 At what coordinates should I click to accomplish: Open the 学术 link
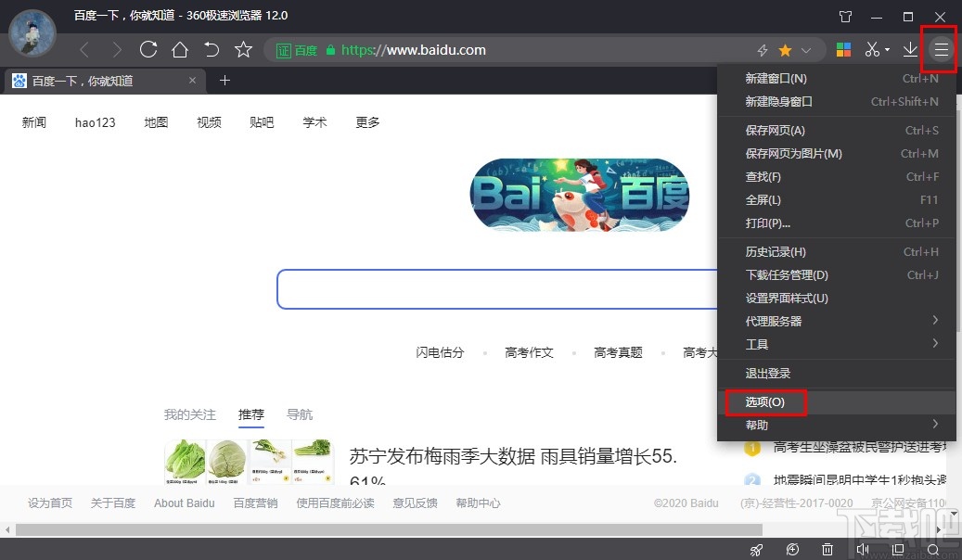314,122
